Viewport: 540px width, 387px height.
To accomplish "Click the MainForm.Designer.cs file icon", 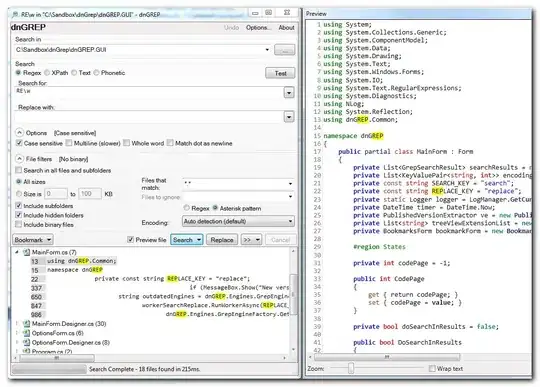I will coord(26,324).
